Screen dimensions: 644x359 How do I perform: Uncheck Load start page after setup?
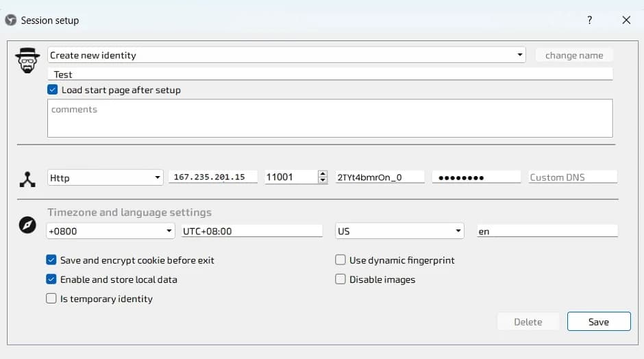pyautogui.click(x=53, y=90)
